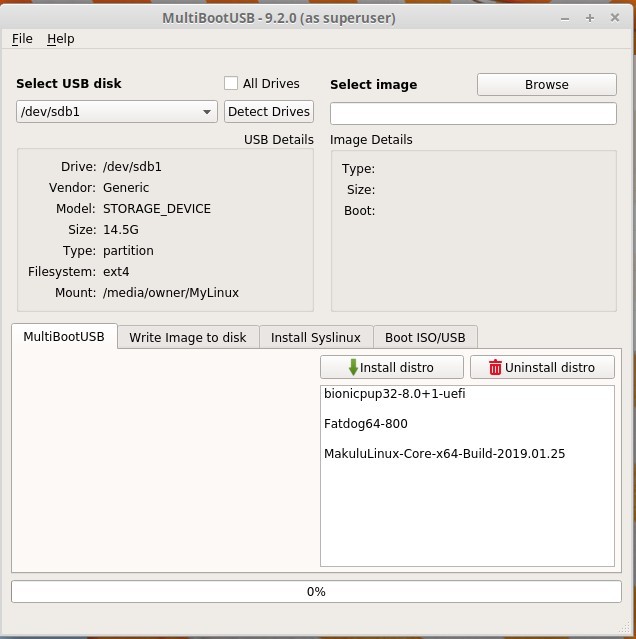Image resolution: width=636 pixels, height=639 pixels.
Task: Click the Uninstall distro button
Action: 542,367
